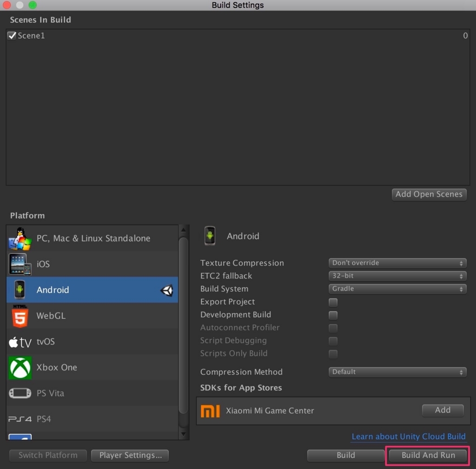Screen dimensions: 476x469
Task: Select the Android platform row
Action: (93, 290)
